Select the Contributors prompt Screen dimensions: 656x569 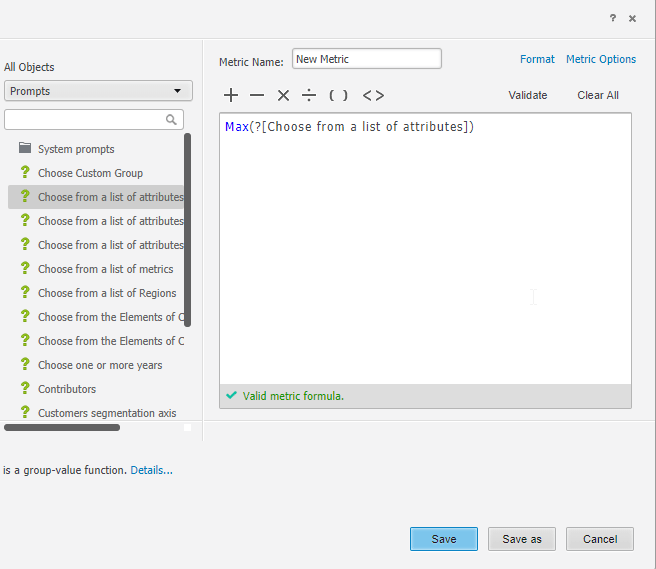point(67,389)
